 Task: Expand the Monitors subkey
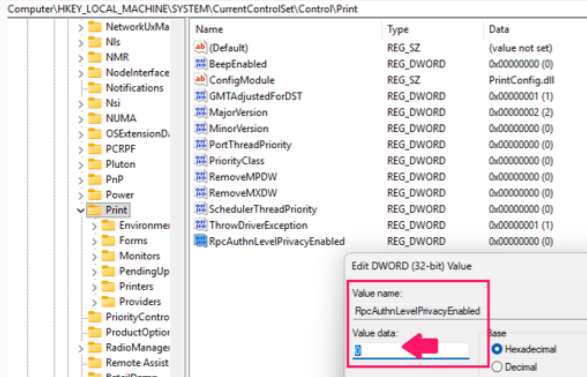pyautogui.click(x=94, y=256)
